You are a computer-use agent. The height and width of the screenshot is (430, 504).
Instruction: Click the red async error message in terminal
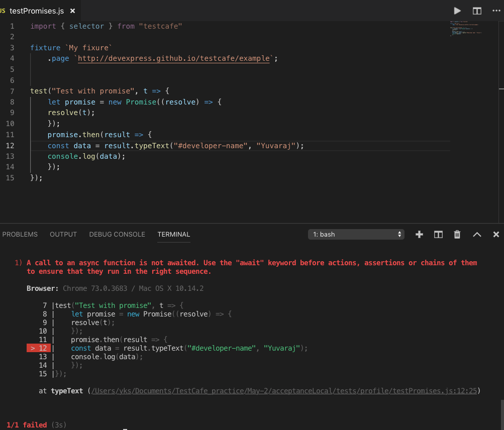[x=252, y=267]
